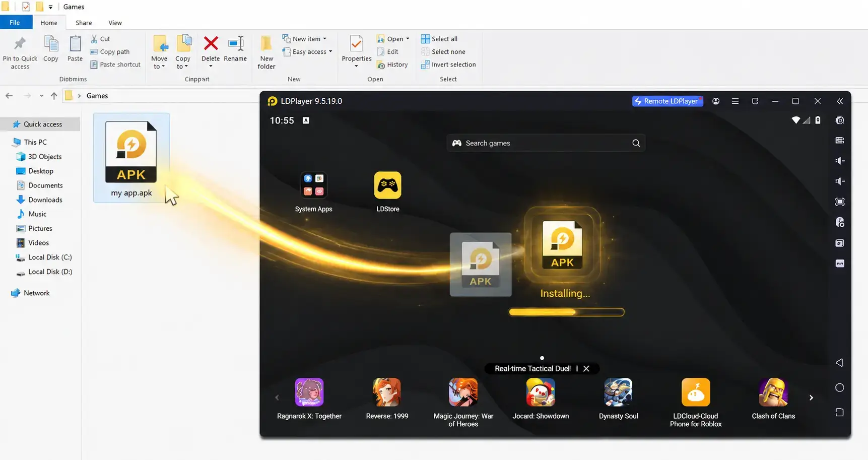
Task: Tap the Android back triangle button
Action: click(x=839, y=363)
